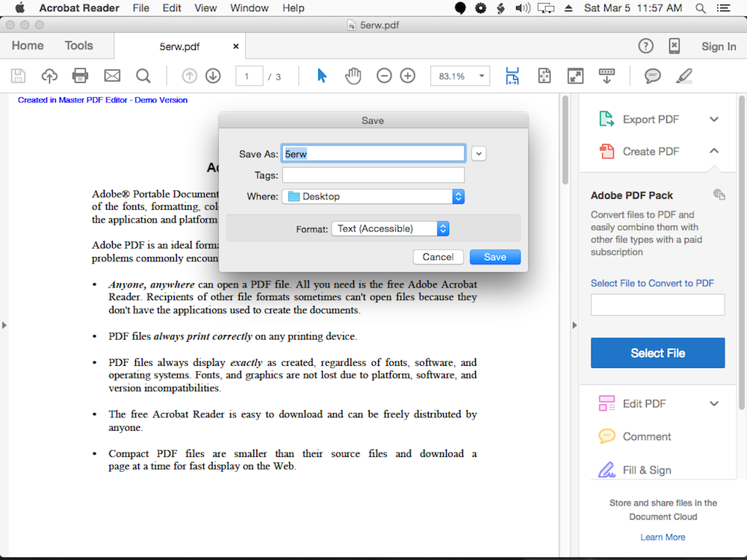
Task: Switch to the Home tab
Action: click(28, 46)
